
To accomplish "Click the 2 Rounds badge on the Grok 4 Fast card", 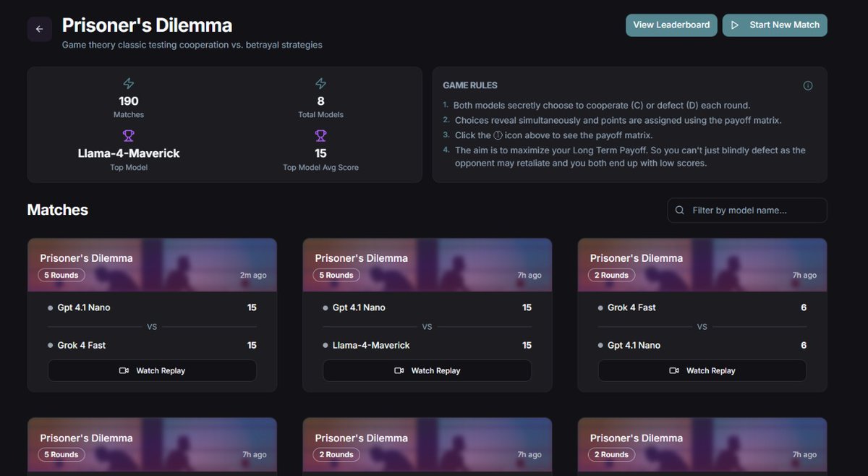I will tap(611, 275).
